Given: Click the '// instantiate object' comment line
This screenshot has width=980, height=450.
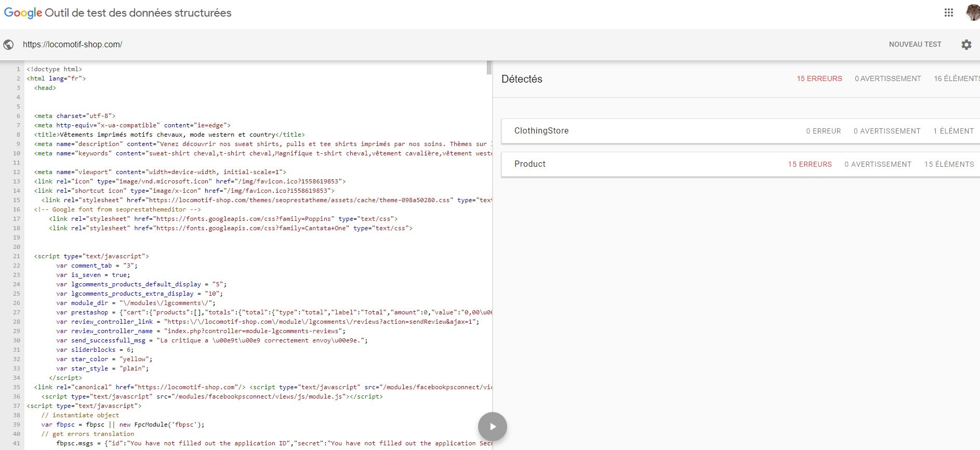Looking at the screenshot, I should coord(80,415).
